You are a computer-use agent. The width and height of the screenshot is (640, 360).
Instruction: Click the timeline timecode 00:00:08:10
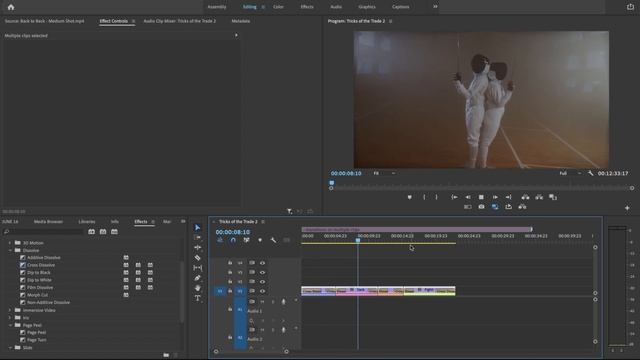coord(233,232)
